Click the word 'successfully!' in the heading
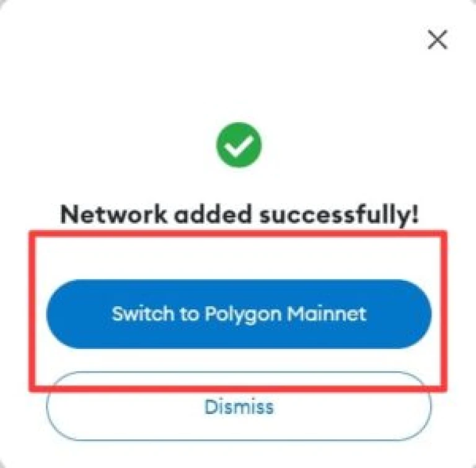 (x=339, y=215)
